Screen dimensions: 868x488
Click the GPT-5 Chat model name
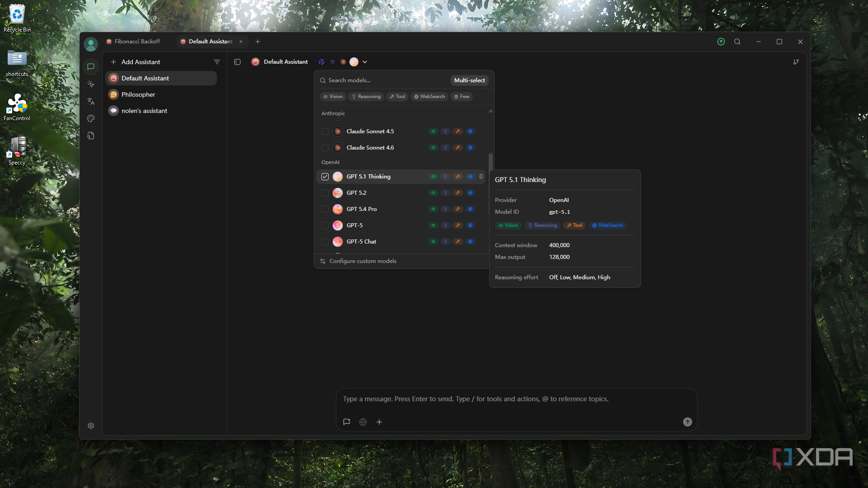tap(361, 242)
